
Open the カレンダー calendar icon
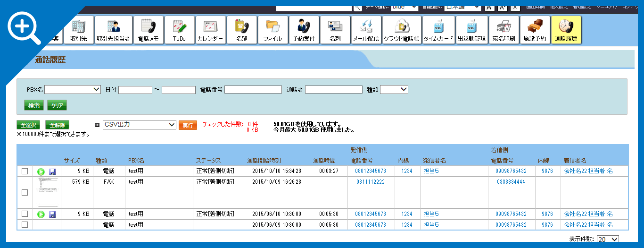coord(210,30)
